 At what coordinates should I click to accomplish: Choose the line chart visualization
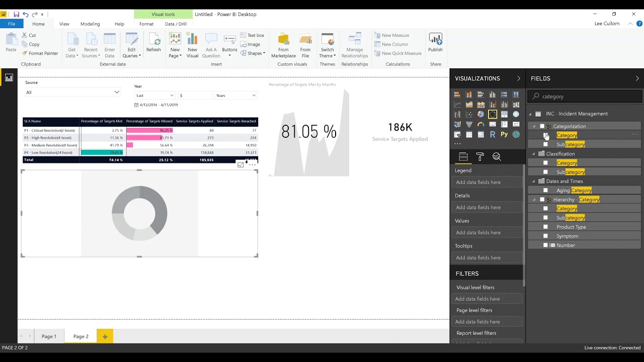point(457,105)
